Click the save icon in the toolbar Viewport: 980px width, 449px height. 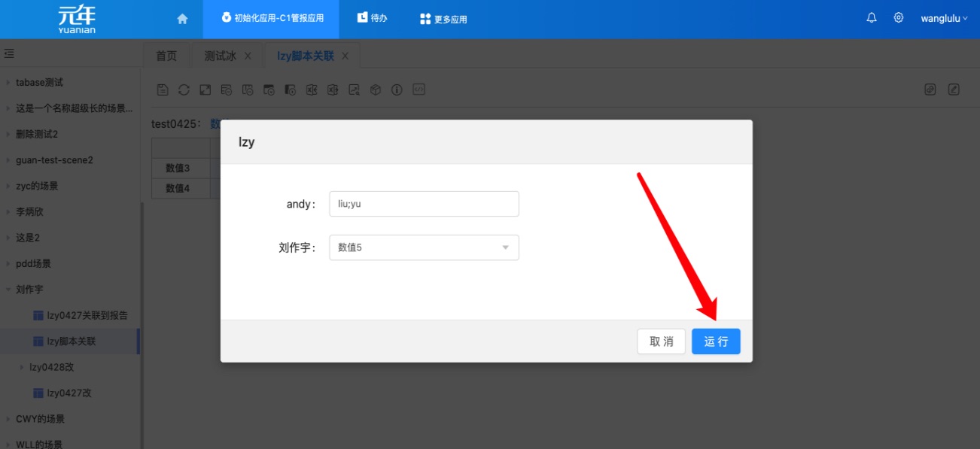click(x=163, y=89)
